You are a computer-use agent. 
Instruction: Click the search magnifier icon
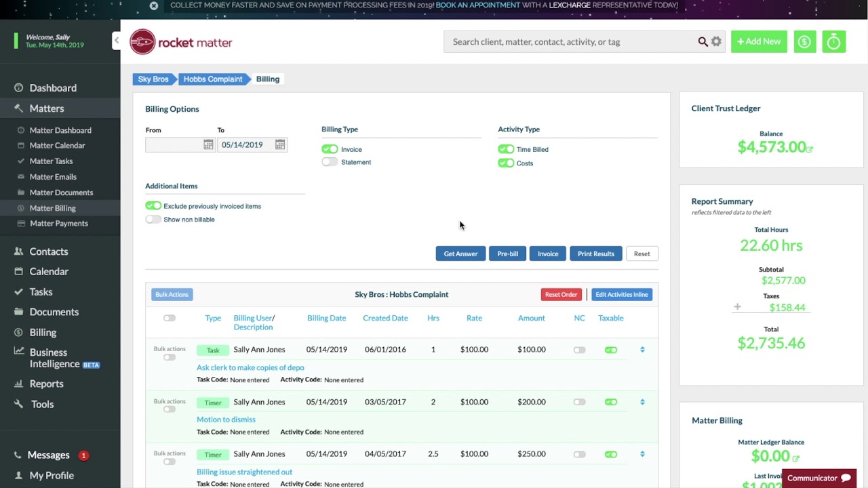(703, 42)
